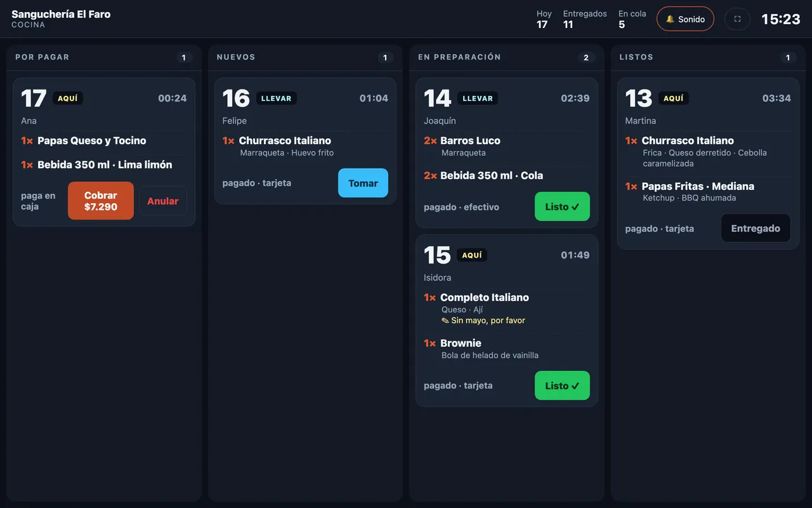Select the En Preparación column header
This screenshot has height=508, width=812.
(x=459, y=57)
